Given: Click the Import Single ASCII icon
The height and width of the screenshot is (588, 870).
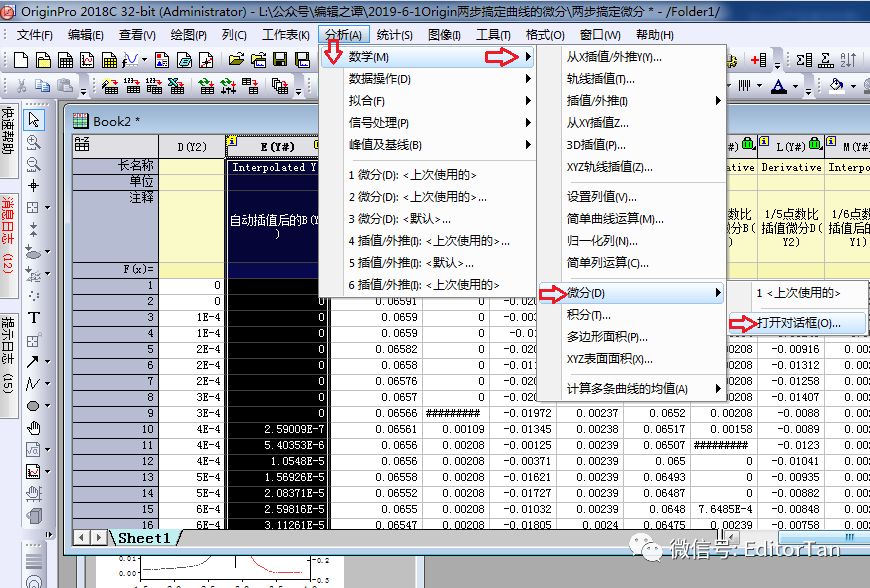Looking at the screenshot, I should pos(132,86).
